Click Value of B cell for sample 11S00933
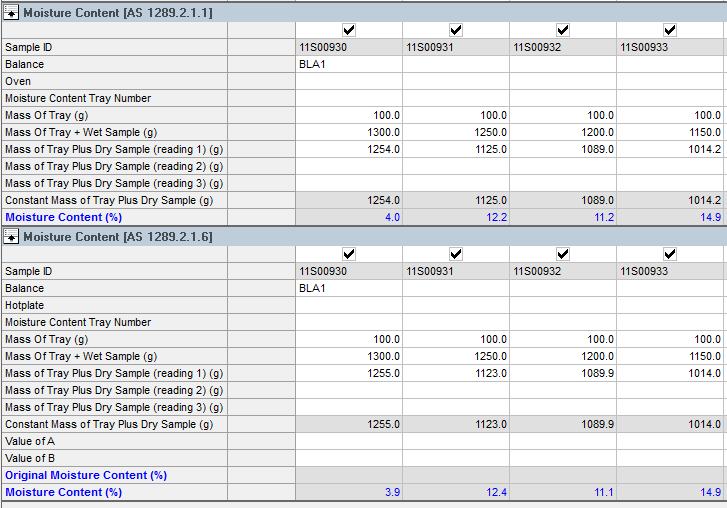Viewport: 727px width, 508px height. (670, 458)
